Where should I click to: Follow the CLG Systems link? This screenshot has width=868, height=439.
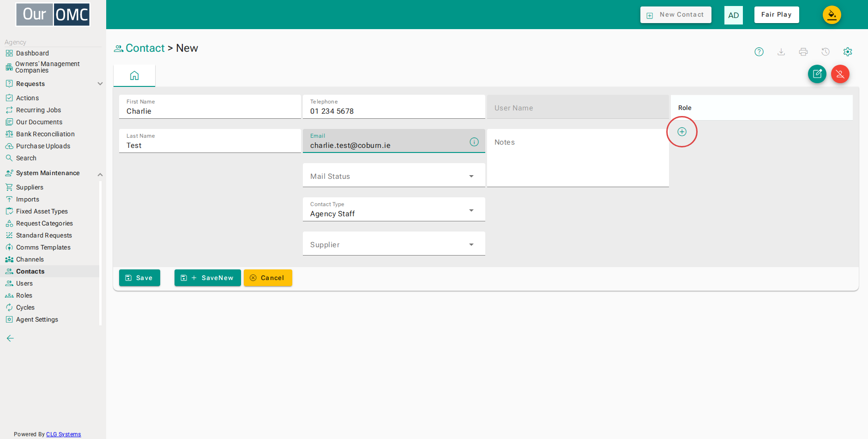[x=64, y=434]
